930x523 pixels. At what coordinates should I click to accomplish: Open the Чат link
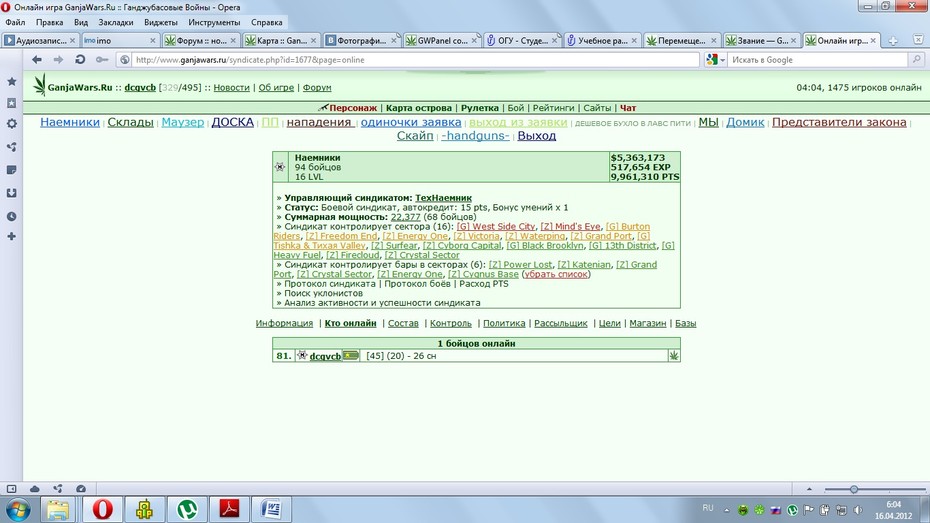point(628,108)
